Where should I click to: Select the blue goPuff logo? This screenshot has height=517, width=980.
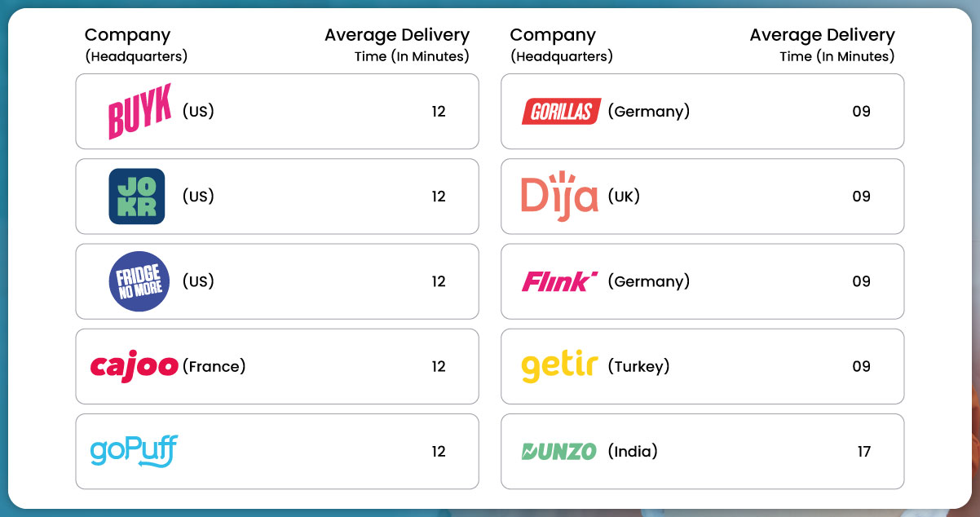pos(134,450)
